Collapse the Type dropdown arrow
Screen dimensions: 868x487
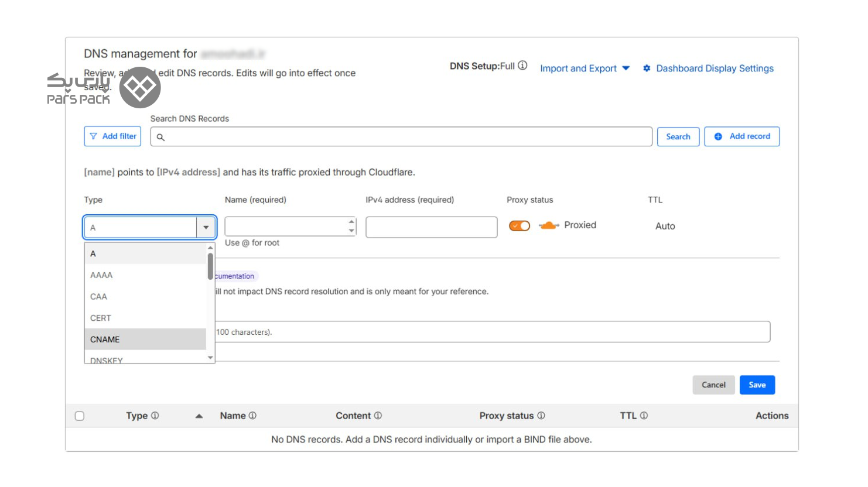pyautogui.click(x=206, y=228)
